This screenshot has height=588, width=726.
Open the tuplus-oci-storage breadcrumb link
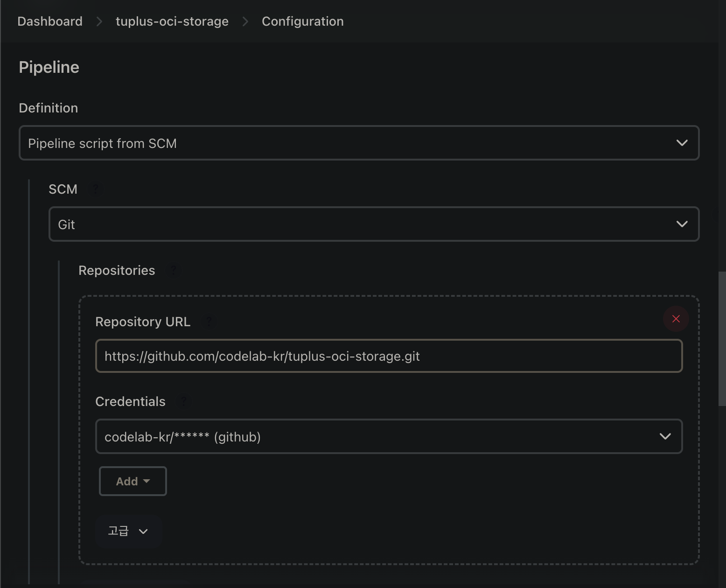click(x=172, y=21)
